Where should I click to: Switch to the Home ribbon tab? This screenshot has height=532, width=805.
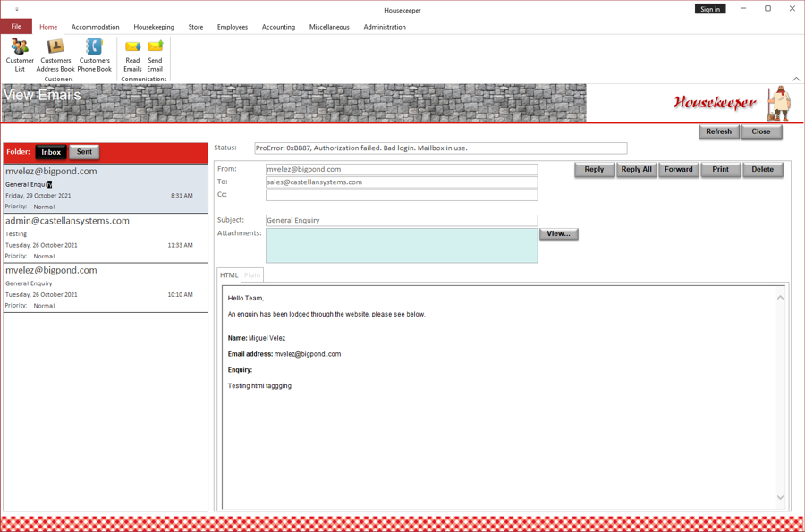click(48, 27)
